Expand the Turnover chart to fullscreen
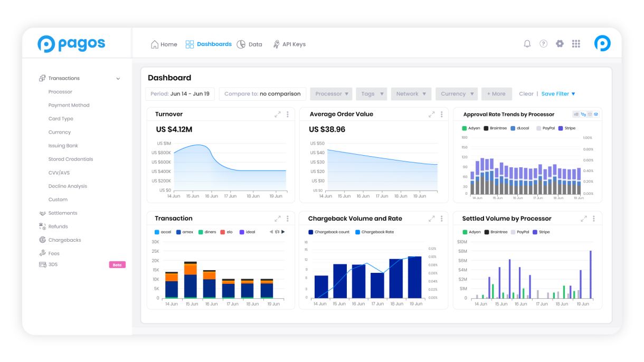Image resolution: width=644 pixels, height=362 pixels. 277,115
